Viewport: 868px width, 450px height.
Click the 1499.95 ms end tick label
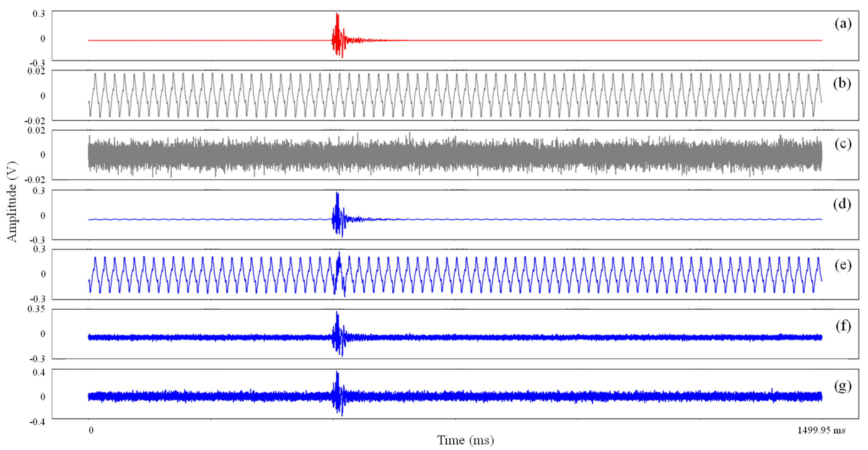pyautogui.click(x=821, y=430)
